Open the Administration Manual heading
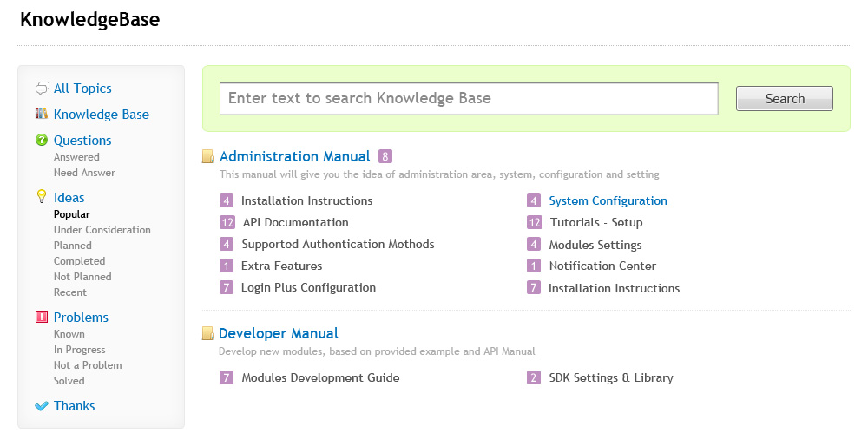Image resolution: width=868 pixels, height=446 pixels. pyautogui.click(x=294, y=156)
